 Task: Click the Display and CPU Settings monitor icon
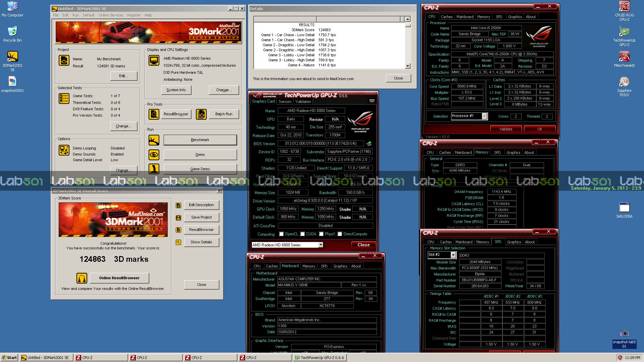click(154, 60)
